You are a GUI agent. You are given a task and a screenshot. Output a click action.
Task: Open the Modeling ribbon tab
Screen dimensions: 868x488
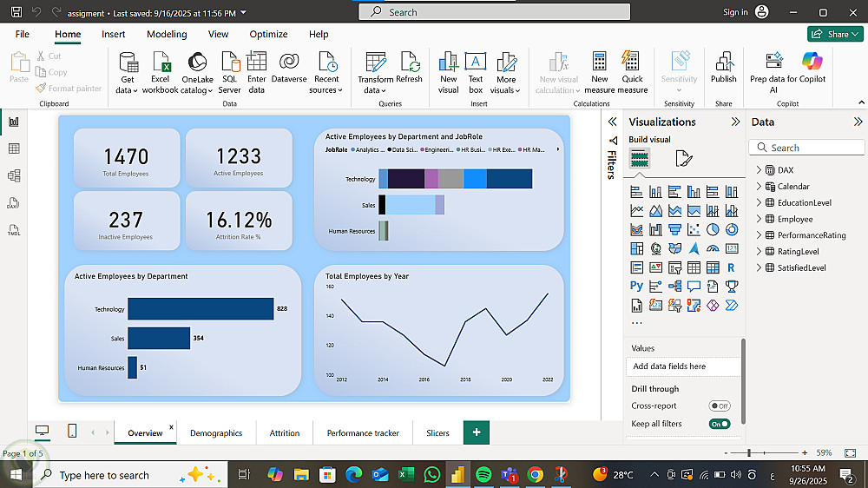pyautogui.click(x=167, y=35)
